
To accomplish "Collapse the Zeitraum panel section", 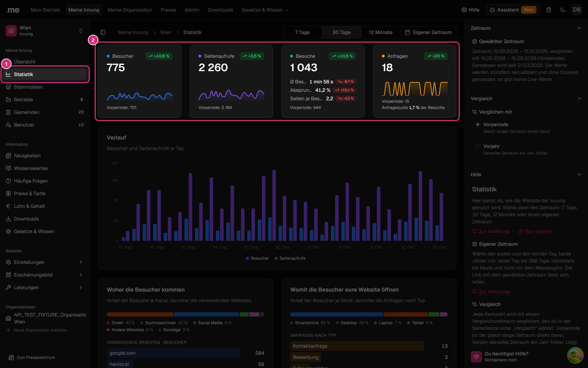I will [579, 28].
